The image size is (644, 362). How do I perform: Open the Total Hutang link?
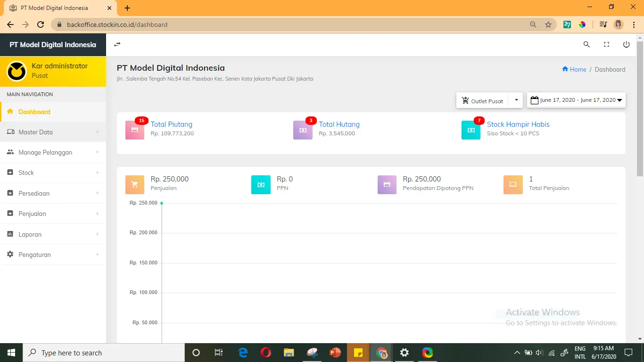point(339,124)
